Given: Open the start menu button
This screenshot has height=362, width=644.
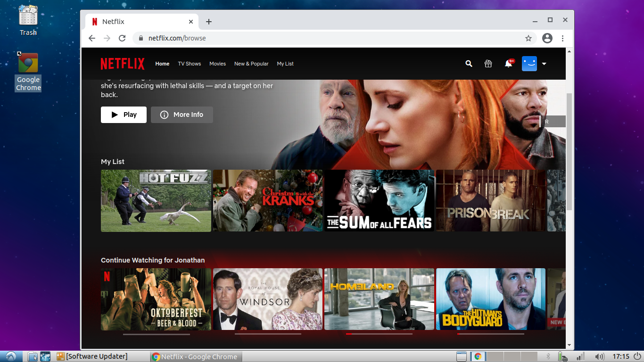Looking at the screenshot, I should point(11,356).
